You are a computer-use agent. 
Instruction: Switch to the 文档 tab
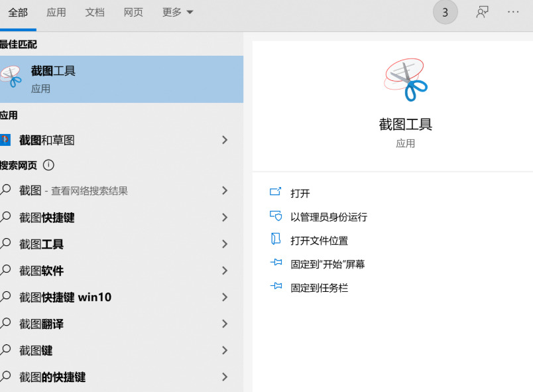coord(95,13)
